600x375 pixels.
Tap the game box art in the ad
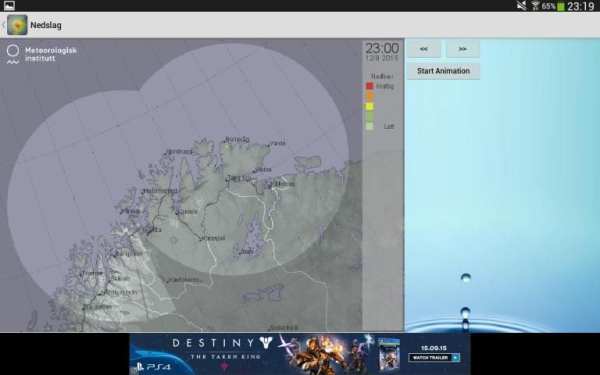[389, 354]
